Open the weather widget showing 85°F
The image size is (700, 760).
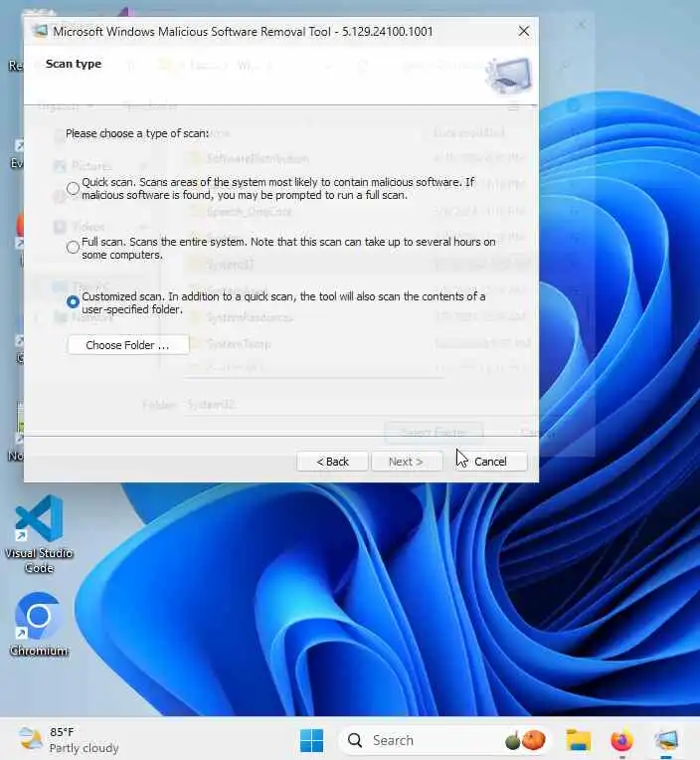pyautogui.click(x=69, y=740)
